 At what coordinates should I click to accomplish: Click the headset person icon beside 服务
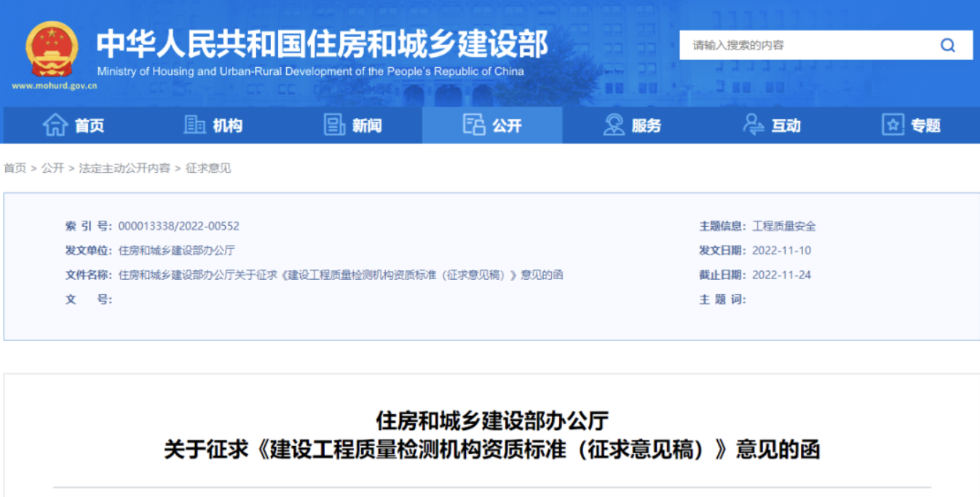614,125
